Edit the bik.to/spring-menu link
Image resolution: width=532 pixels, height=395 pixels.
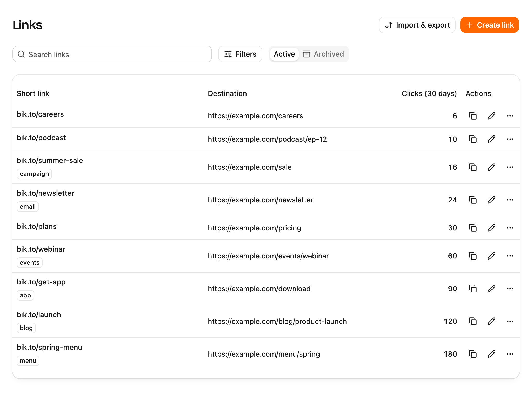(x=491, y=354)
